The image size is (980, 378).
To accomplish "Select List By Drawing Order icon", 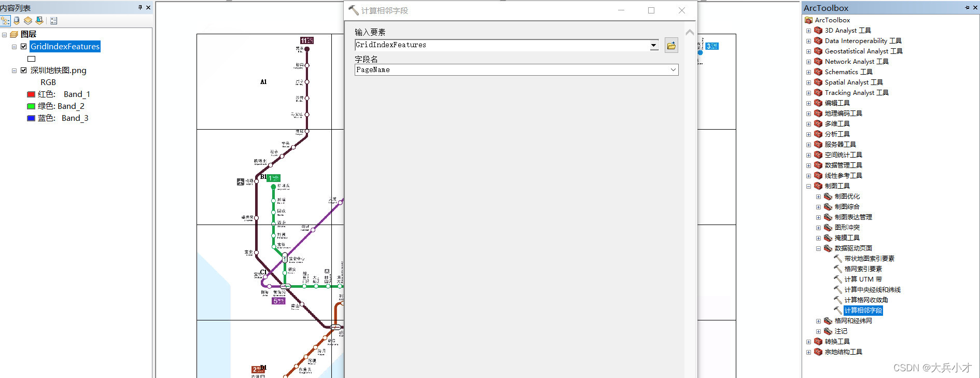I will pos(5,21).
